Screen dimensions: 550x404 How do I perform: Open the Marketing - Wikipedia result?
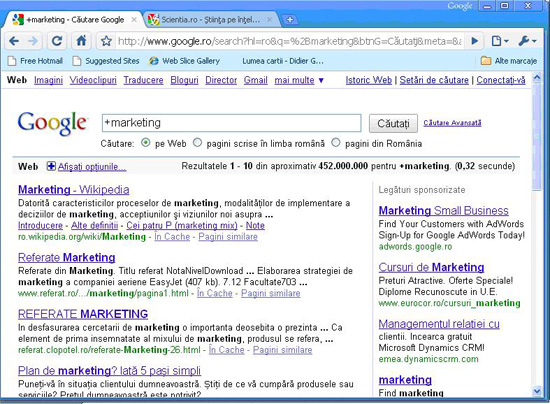tap(74, 190)
